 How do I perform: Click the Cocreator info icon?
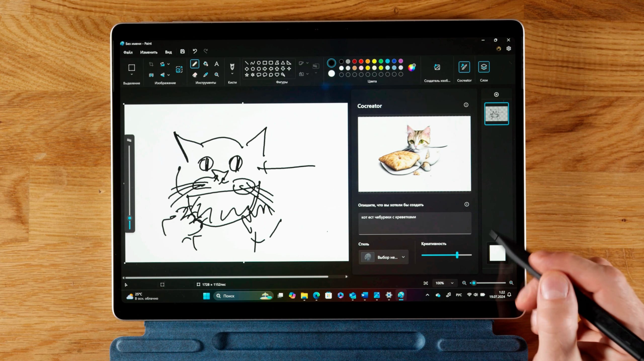coord(466,105)
